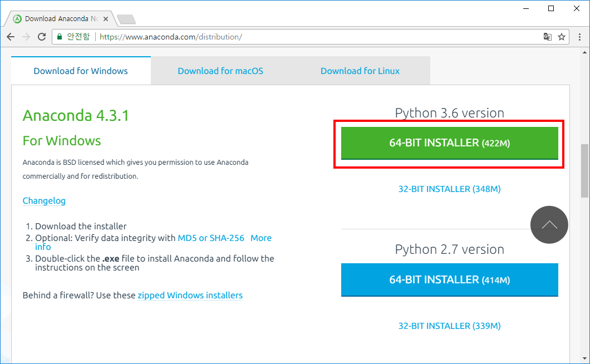Click the Python 2.7 version heading
This screenshot has width=590, height=364.
pyautogui.click(x=450, y=249)
